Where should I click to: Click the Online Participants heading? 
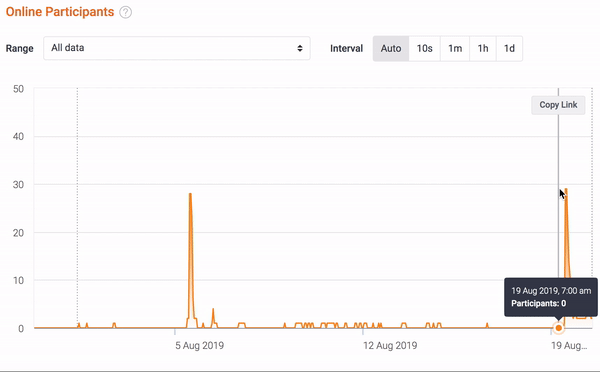coord(60,12)
